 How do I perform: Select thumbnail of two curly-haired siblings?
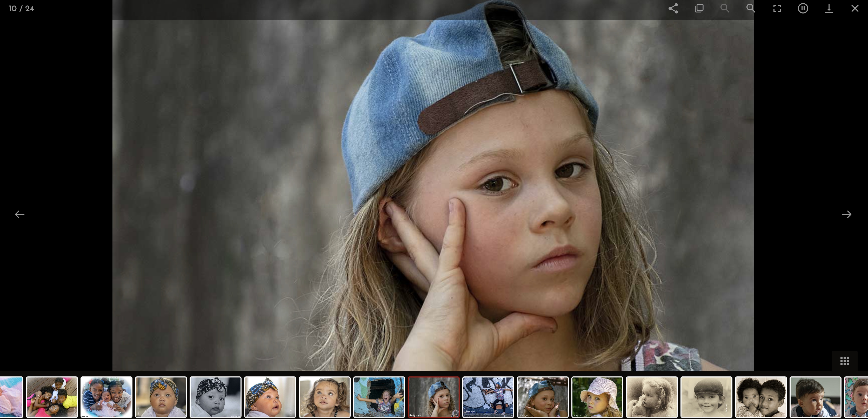click(761, 397)
